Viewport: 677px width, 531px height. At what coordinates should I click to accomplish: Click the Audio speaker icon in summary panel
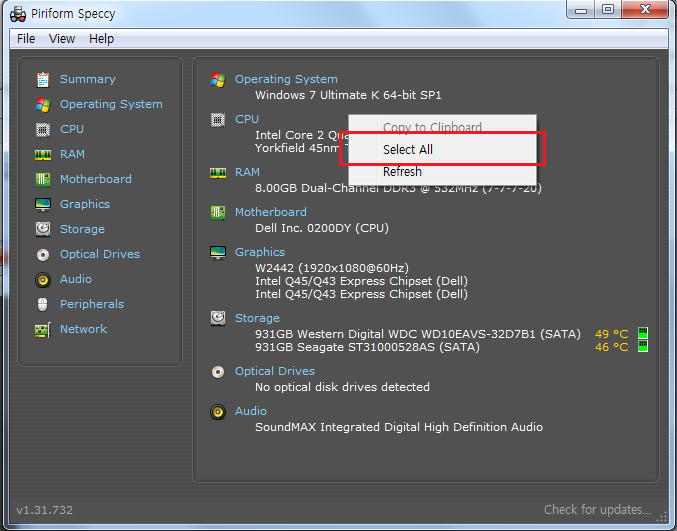pyautogui.click(x=218, y=412)
